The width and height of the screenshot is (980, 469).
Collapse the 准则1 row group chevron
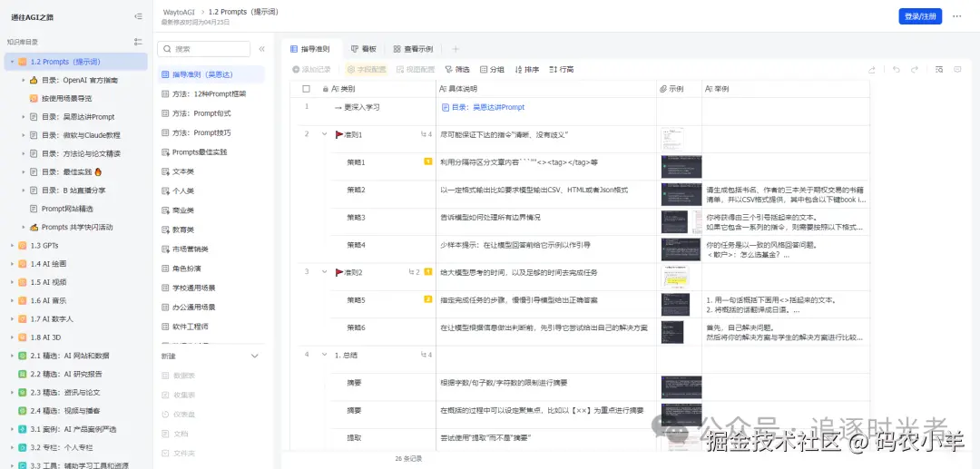324,134
